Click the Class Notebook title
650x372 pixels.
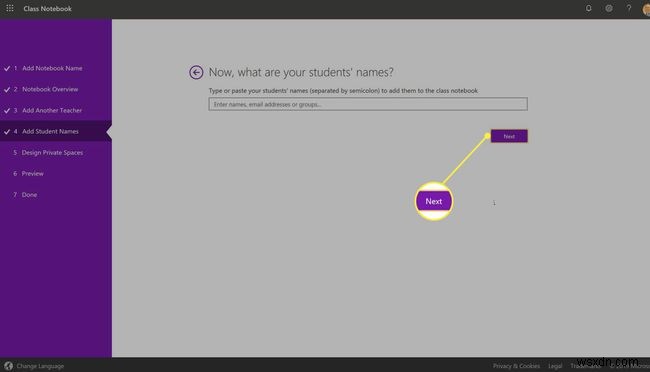(47, 8)
